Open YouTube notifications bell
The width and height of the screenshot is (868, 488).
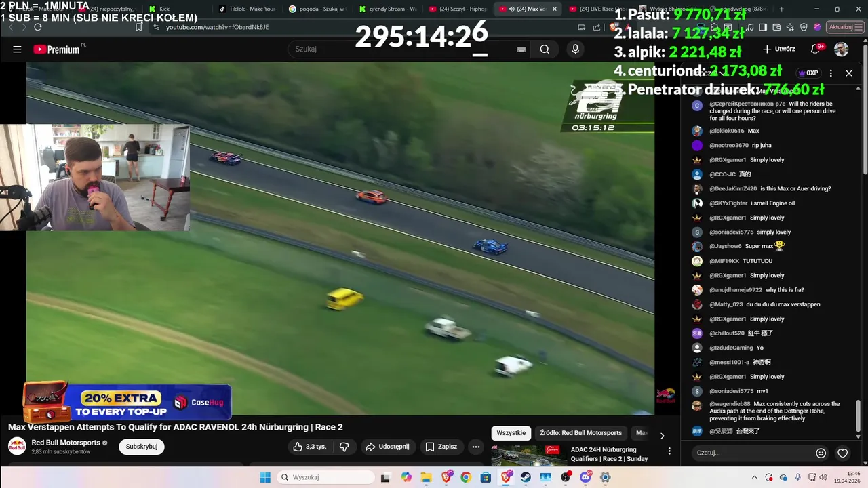coord(816,49)
